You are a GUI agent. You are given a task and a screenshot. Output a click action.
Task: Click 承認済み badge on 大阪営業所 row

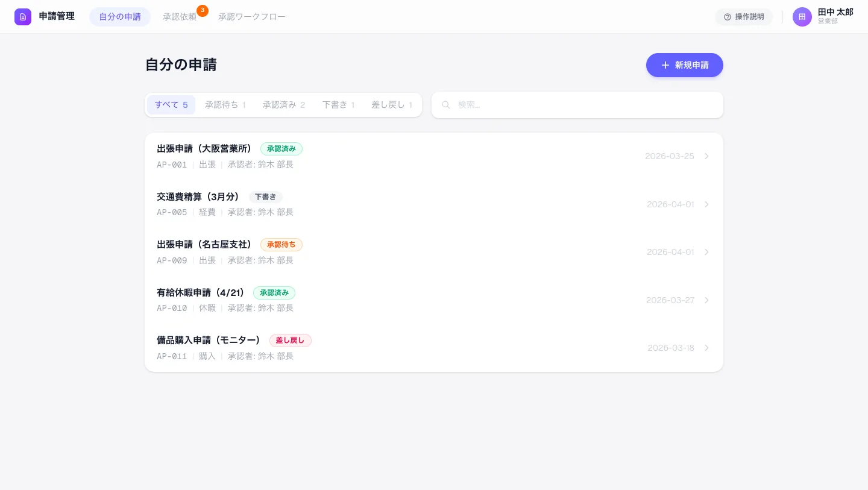[281, 149]
